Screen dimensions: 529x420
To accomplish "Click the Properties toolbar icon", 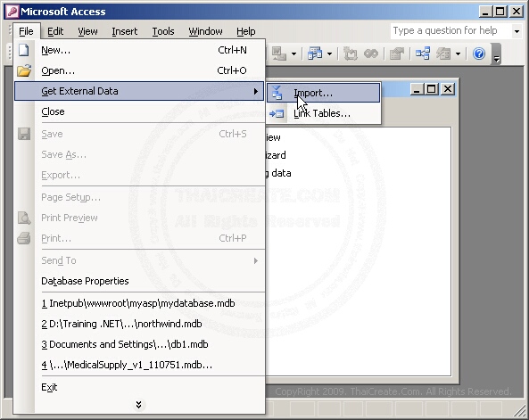I will tap(397, 54).
